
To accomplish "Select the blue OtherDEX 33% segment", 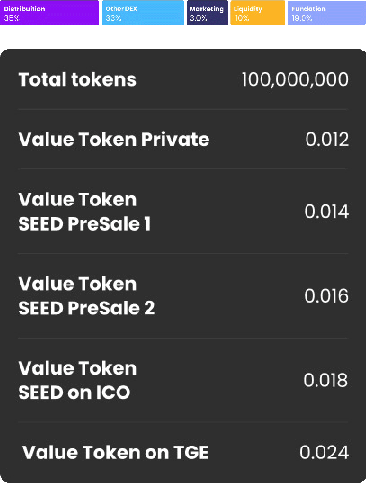I will [x=143, y=12].
